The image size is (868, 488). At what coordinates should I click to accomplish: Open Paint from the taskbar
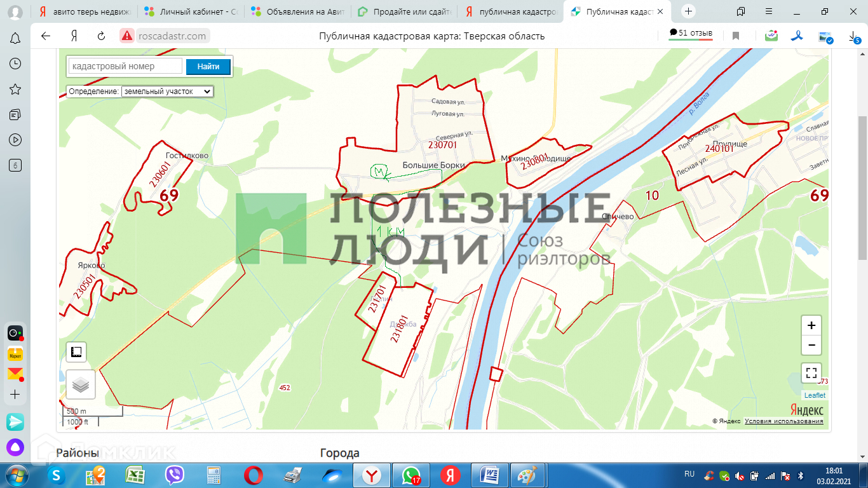(x=529, y=475)
